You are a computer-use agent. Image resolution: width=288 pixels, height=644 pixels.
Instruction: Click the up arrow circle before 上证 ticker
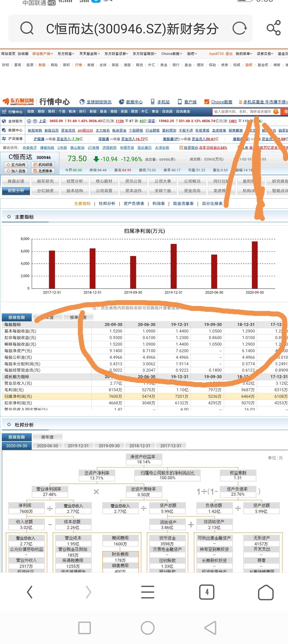35,121
